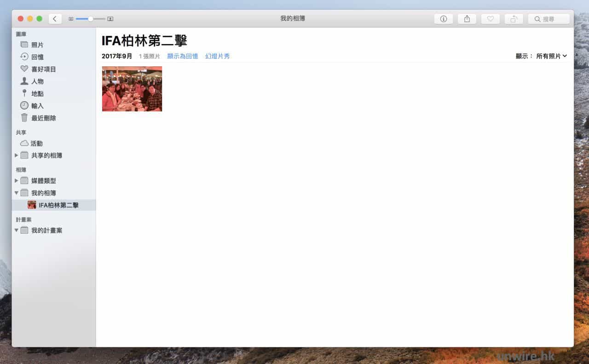Expand the 共享的相簿 disclosure triangle
The image size is (589, 364).
(17, 156)
